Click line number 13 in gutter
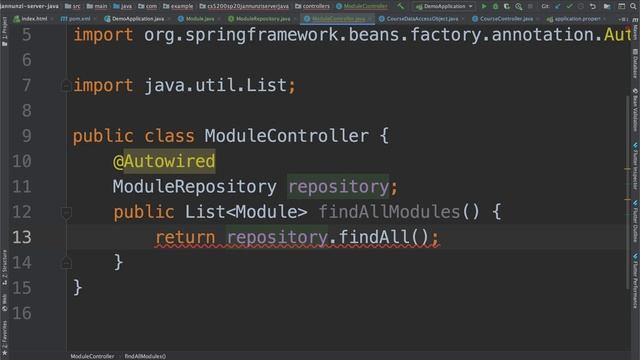This screenshot has width=640, height=360. 22,237
